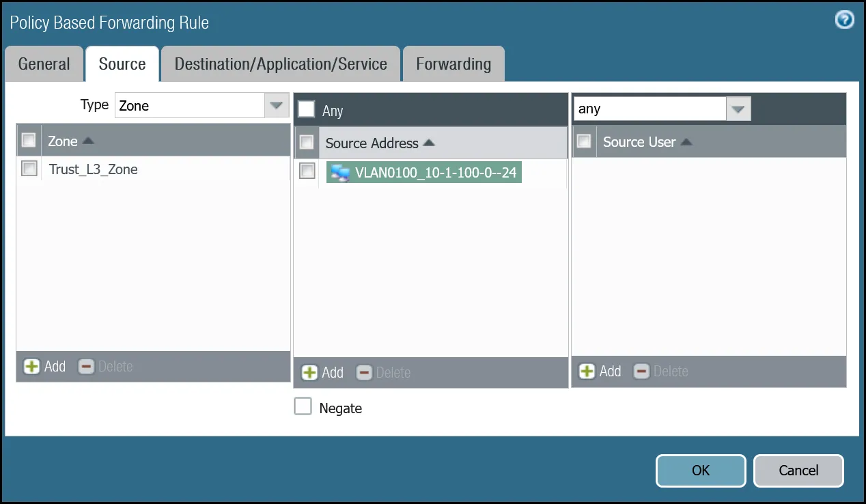The height and width of the screenshot is (504, 866).
Task: Enable the Any source address checkbox
Action: click(x=306, y=109)
